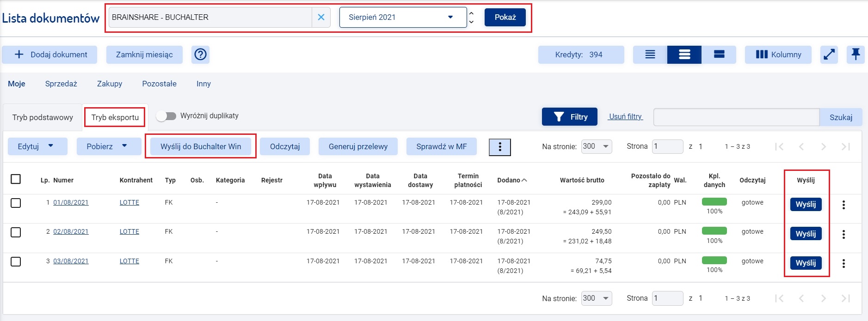Viewport: 868px width, 321px height.
Task: Open the help question mark icon
Action: pos(200,55)
